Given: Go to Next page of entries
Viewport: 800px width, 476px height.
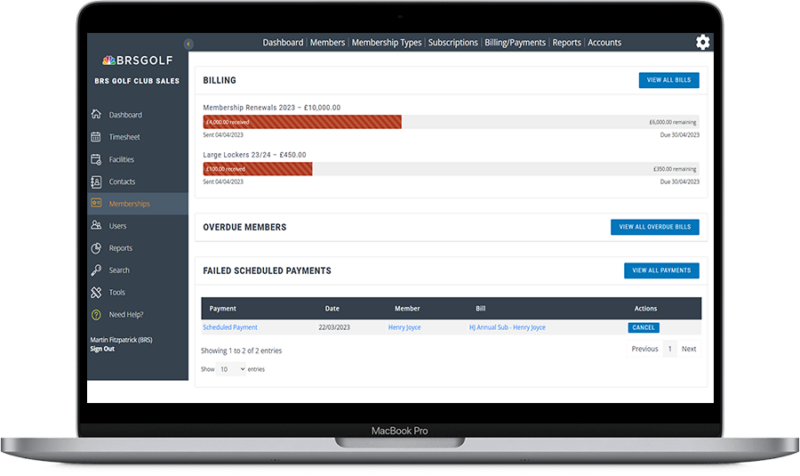Looking at the screenshot, I should pyautogui.click(x=689, y=349).
